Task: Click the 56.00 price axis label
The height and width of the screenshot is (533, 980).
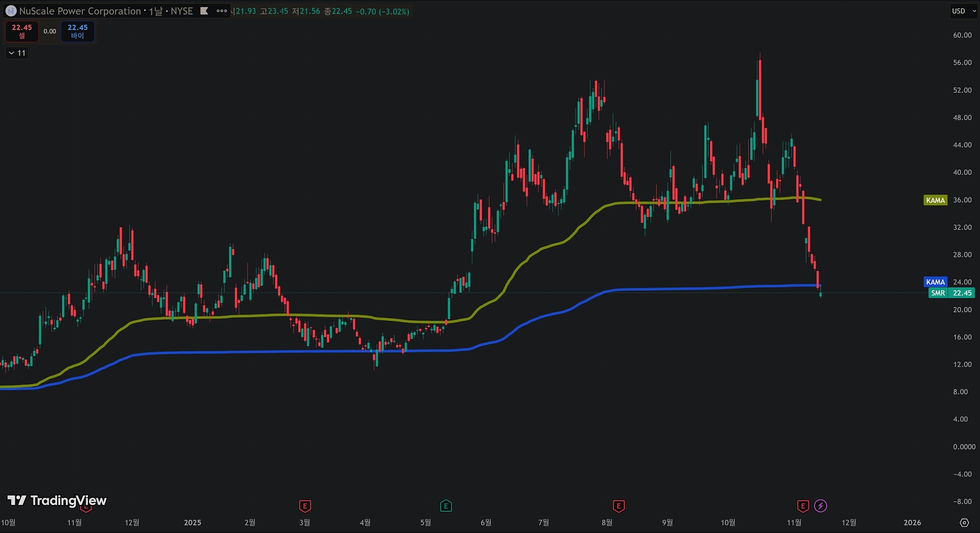Action: pos(962,63)
